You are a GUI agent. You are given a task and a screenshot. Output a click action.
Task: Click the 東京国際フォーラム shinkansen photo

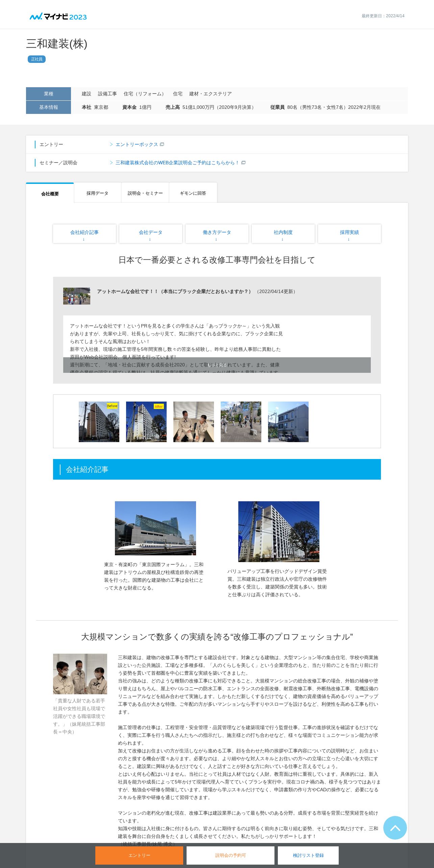click(155, 528)
